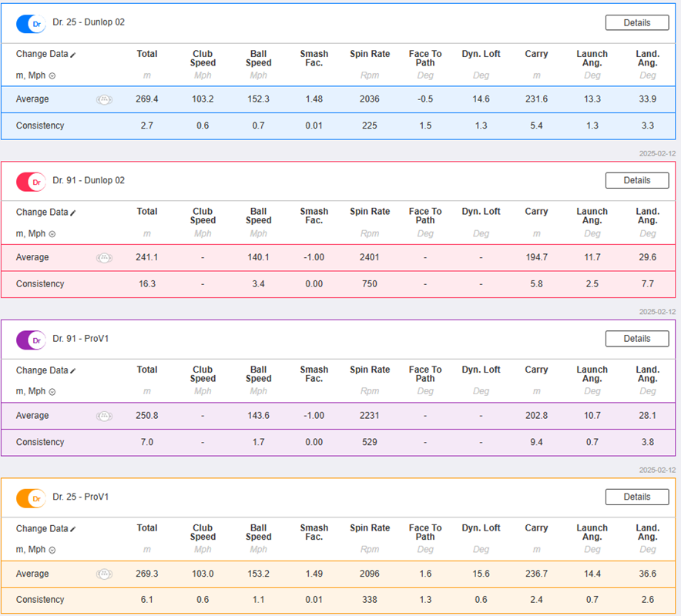681x616 pixels.
Task: Click the Ball Speed value 153.2
Action: tap(258, 574)
